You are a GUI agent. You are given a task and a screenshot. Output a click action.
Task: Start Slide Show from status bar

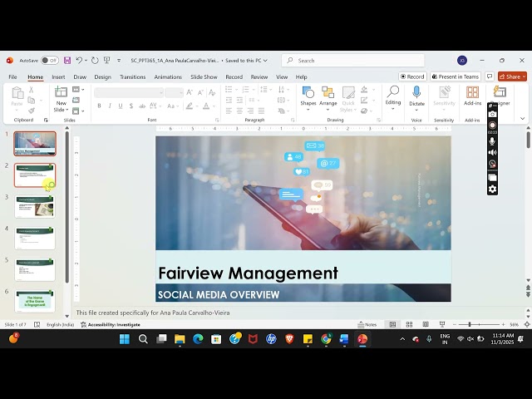[442, 325]
